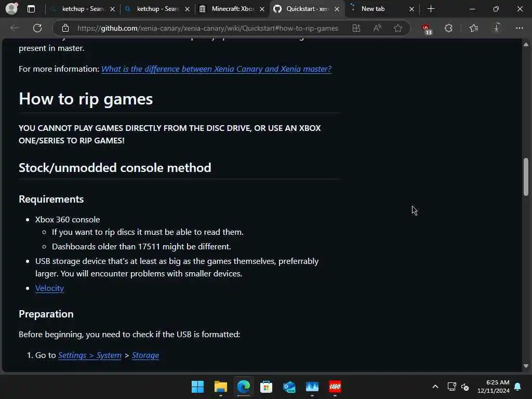The width and height of the screenshot is (532, 399).
Task: Open Microsoft Store from the taskbar
Action: pyautogui.click(x=267, y=387)
